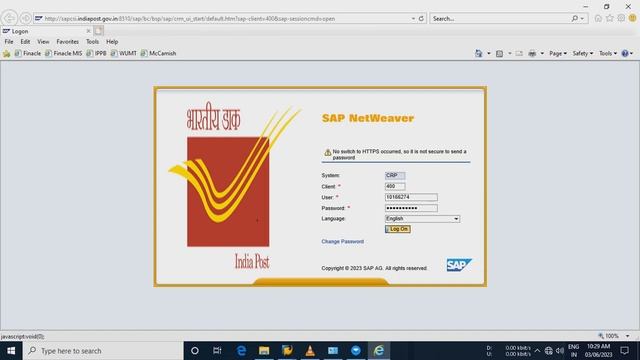Image resolution: width=640 pixels, height=360 pixels.
Task: Click the smiley feedback icon
Action: click(x=633, y=18)
